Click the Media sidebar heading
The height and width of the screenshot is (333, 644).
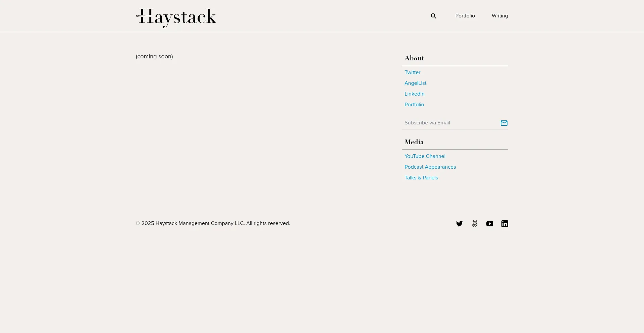click(414, 142)
